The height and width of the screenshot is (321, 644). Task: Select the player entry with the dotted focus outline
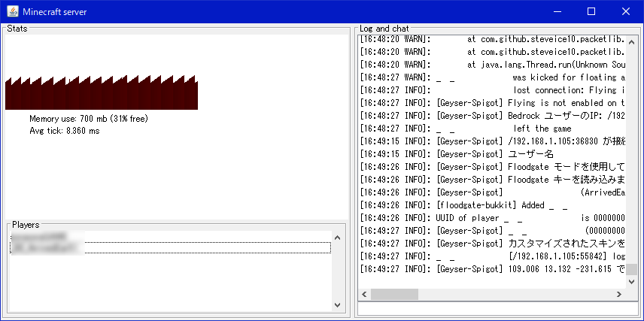[x=171, y=247]
